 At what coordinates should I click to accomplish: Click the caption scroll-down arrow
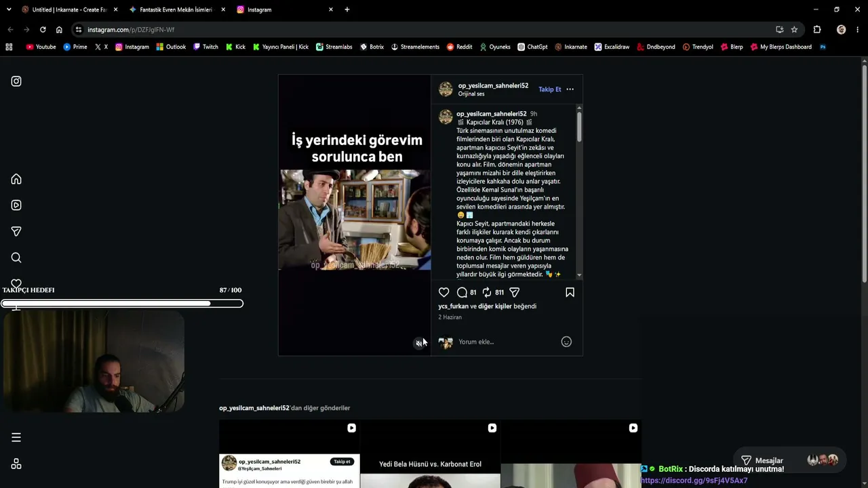click(579, 275)
